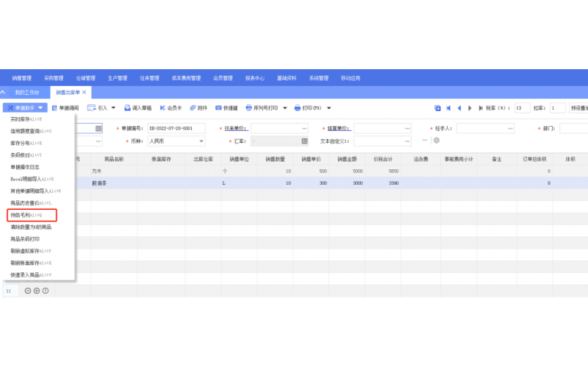Open the 单据助手 dropdown button
Image resolution: width=588 pixels, height=368 pixels.
25,107
